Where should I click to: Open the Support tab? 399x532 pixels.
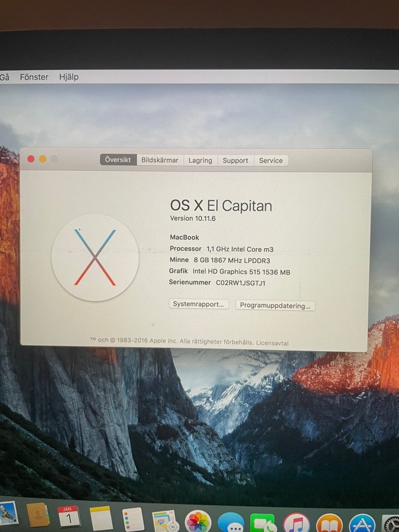tap(235, 161)
